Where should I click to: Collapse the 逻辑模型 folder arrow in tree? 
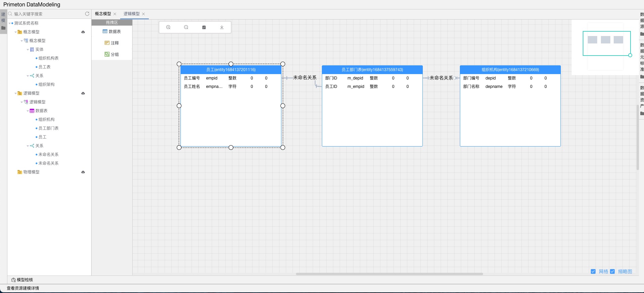(x=15, y=93)
